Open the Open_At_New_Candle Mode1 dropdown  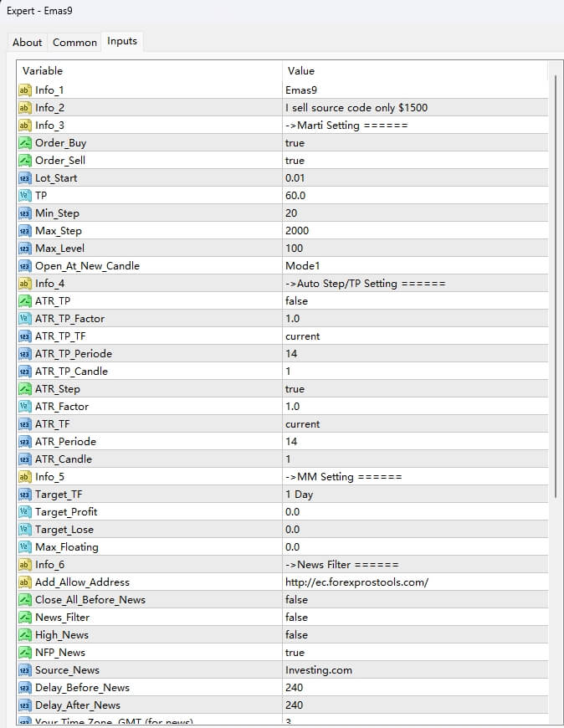[414, 266]
